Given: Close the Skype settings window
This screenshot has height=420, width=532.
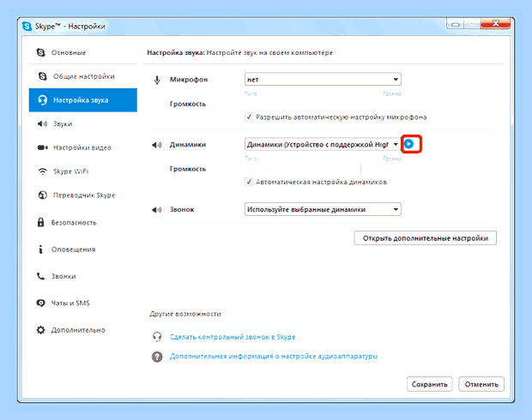Looking at the screenshot, I should click(496, 24).
